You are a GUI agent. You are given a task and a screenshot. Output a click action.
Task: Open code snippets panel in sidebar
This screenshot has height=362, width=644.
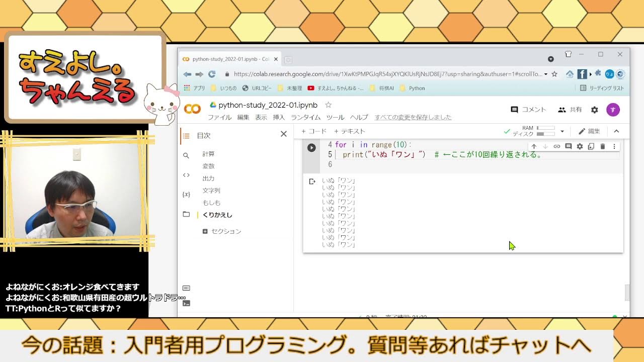pyautogui.click(x=186, y=175)
